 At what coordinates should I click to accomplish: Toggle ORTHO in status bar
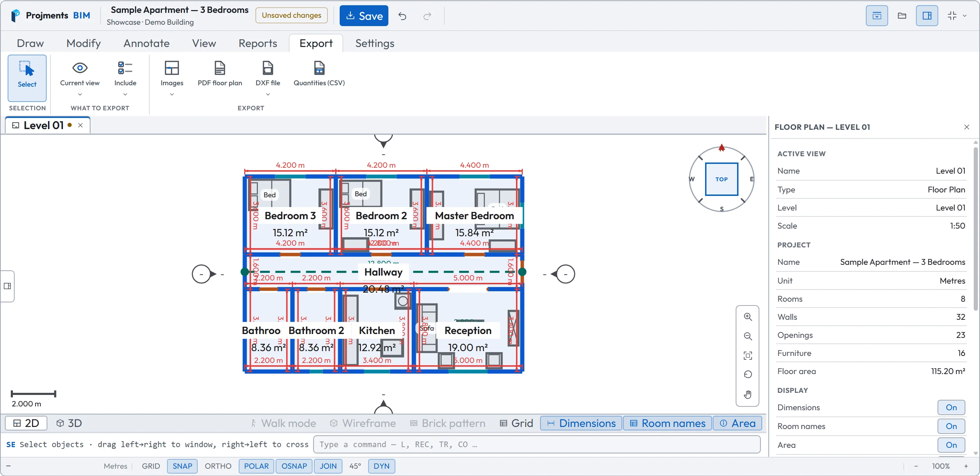(218, 466)
